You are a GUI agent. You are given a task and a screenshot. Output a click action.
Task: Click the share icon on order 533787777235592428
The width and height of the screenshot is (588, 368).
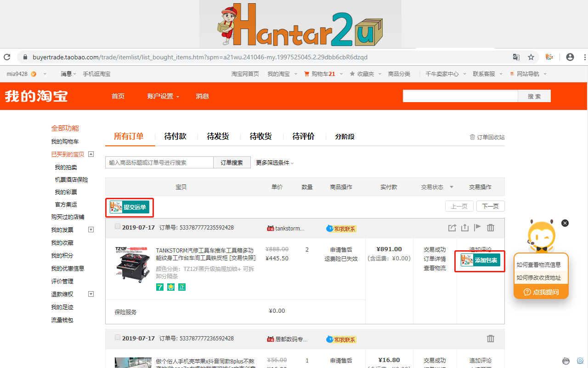452,227
